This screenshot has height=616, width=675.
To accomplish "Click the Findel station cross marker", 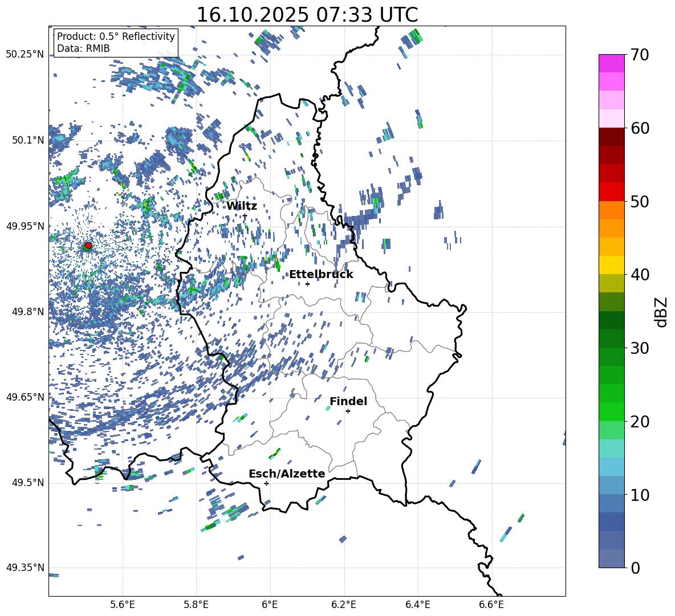I will click(348, 411).
